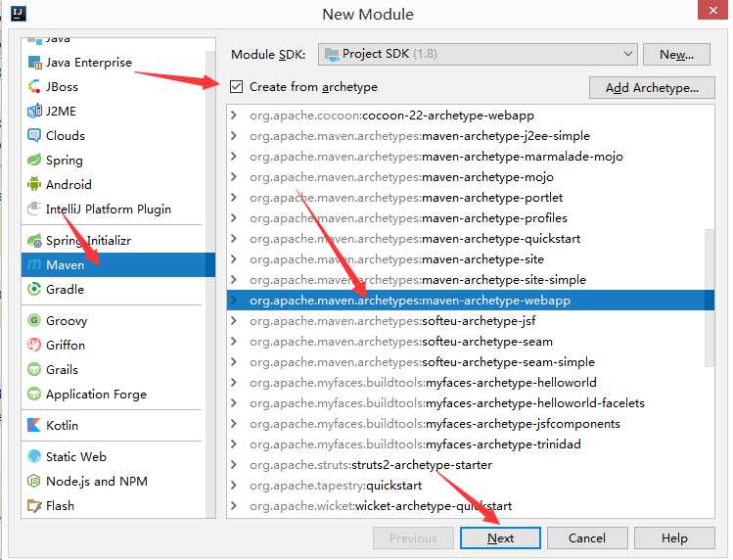The height and width of the screenshot is (560, 733).
Task: Click the Java Enterprise icon in sidebar
Action: 34,63
